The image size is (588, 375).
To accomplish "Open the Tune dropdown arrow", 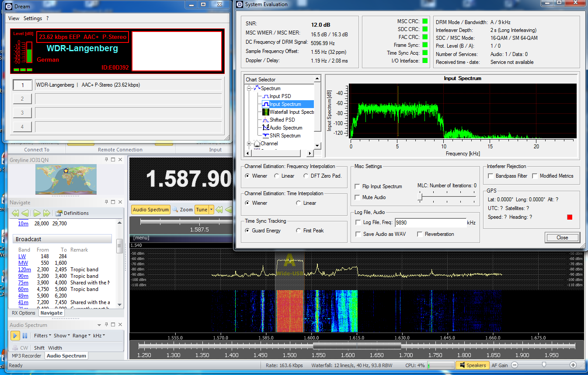I will (x=212, y=210).
